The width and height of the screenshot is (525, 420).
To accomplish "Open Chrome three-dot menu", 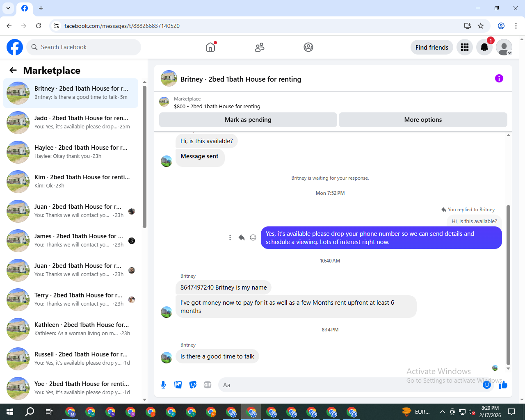I will [x=516, y=26].
